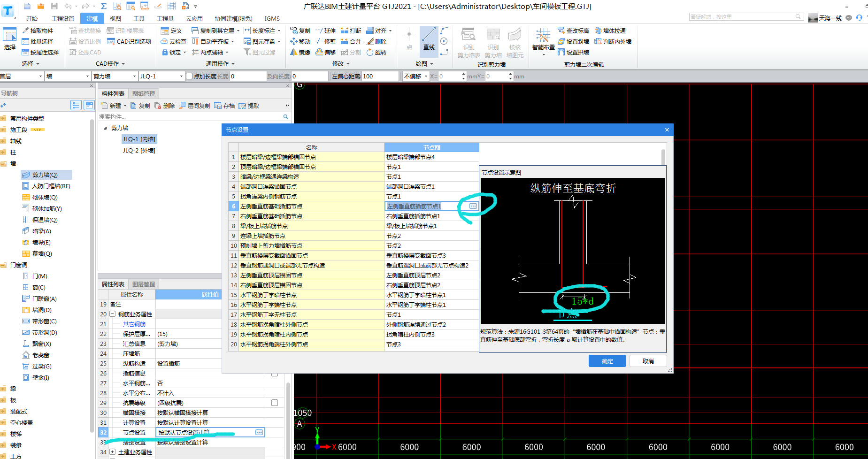
Task: Click the 按属性选择 select-by-property tool
Action: [x=40, y=52]
